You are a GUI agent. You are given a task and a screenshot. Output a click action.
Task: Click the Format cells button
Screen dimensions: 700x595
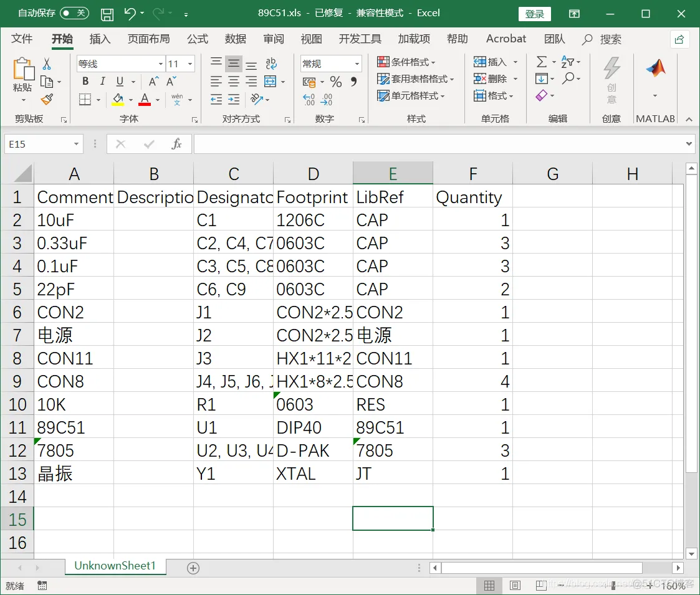[494, 95]
